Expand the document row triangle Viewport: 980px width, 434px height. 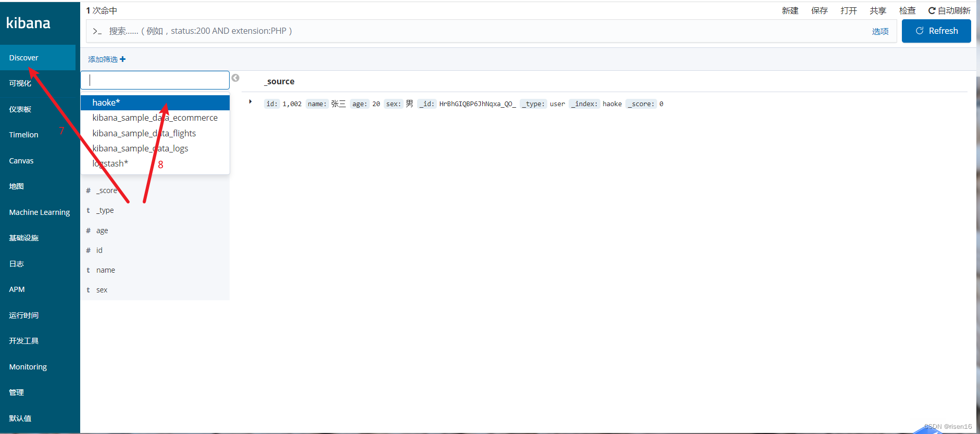click(x=250, y=101)
